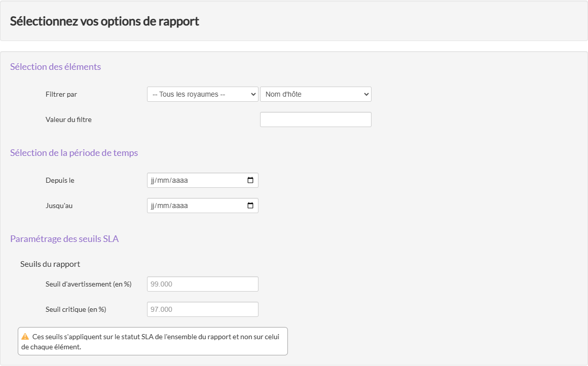The height and width of the screenshot is (366, 588).
Task: Click the Seuil d'avertissement percentage field
Action: pyautogui.click(x=202, y=284)
